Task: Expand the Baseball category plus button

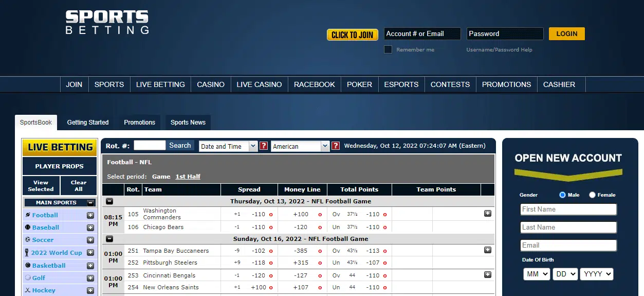Action: tap(90, 228)
